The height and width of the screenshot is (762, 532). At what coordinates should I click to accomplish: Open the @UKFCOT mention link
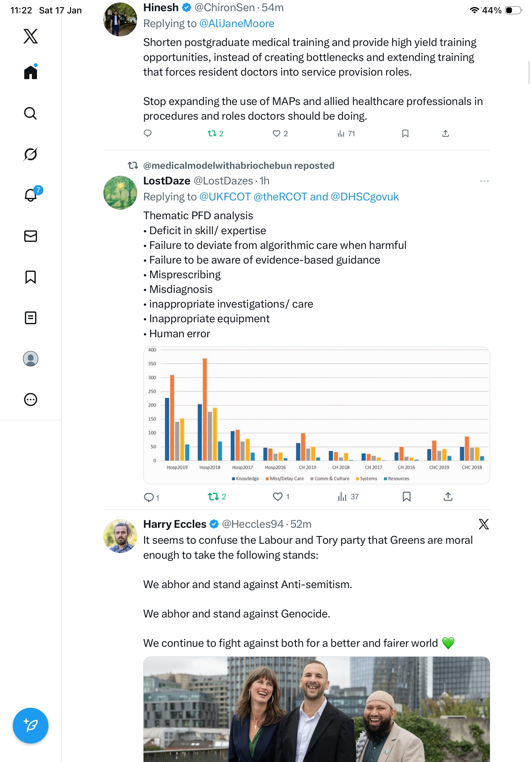tap(225, 197)
